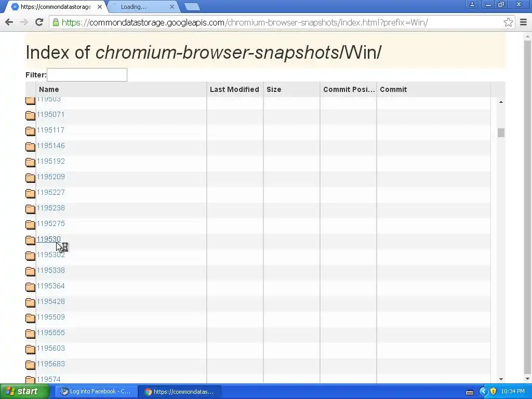The image size is (532, 399).
Task: Click the folder icon beside 1195238
Action: click(x=30, y=209)
